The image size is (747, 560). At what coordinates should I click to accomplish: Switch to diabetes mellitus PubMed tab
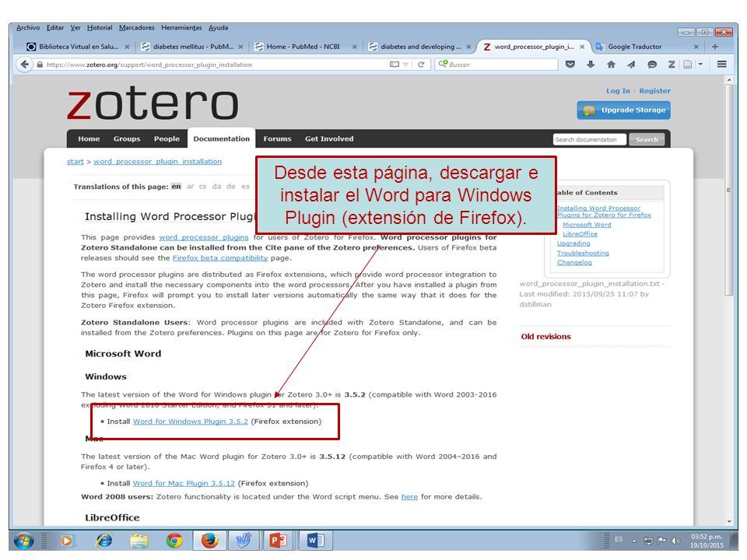click(x=191, y=47)
